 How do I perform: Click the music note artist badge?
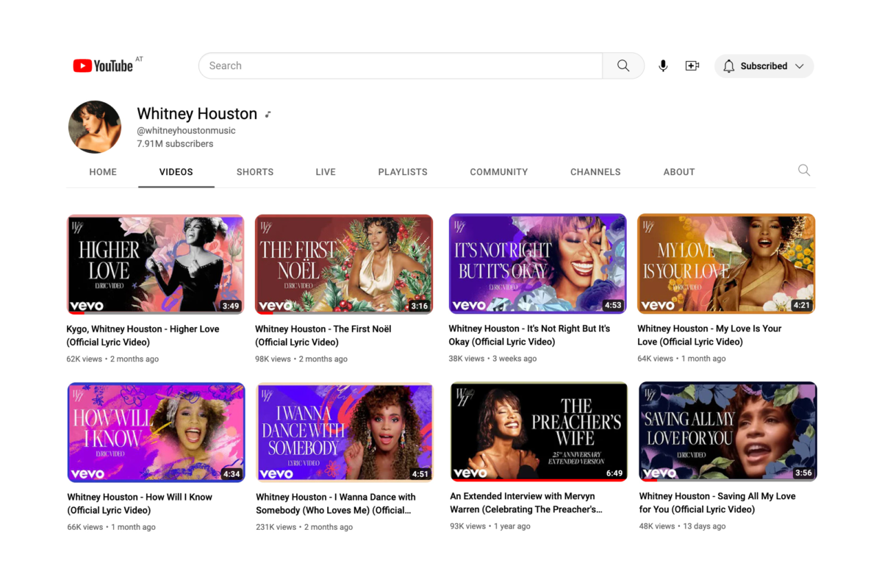[x=268, y=114]
